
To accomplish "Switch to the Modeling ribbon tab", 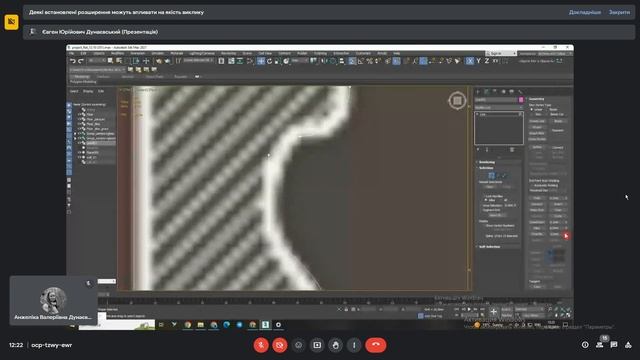I will click(x=82, y=76).
